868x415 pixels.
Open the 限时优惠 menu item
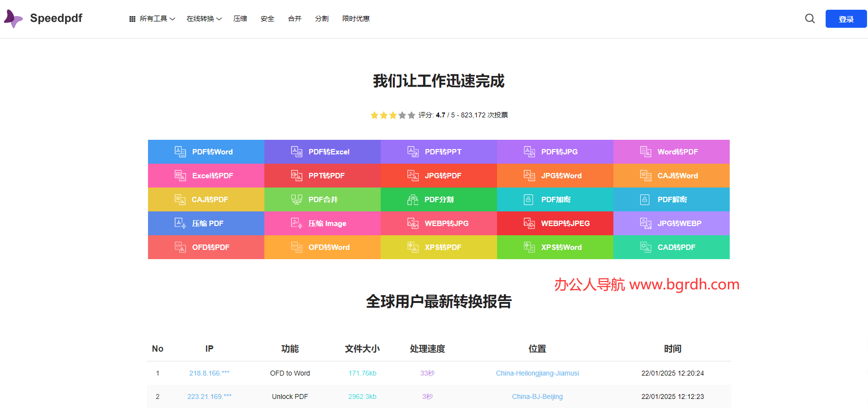(x=356, y=19)
